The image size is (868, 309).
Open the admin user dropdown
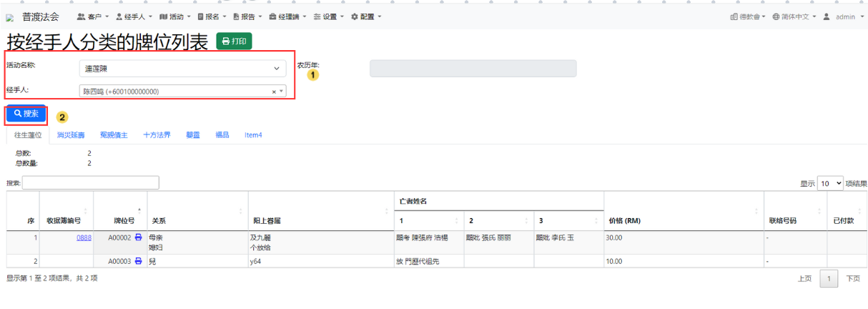point(844,16)
